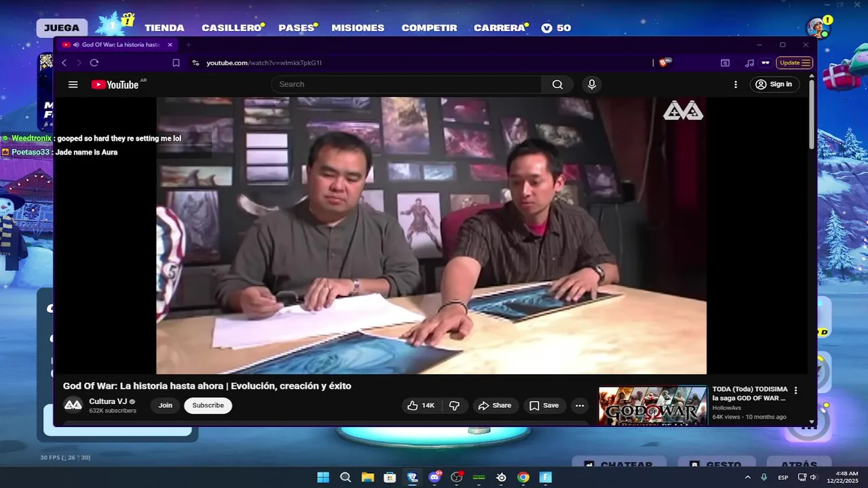
Task: Open Google Chrome from the taskbar
Action: (x=524, y=477)
